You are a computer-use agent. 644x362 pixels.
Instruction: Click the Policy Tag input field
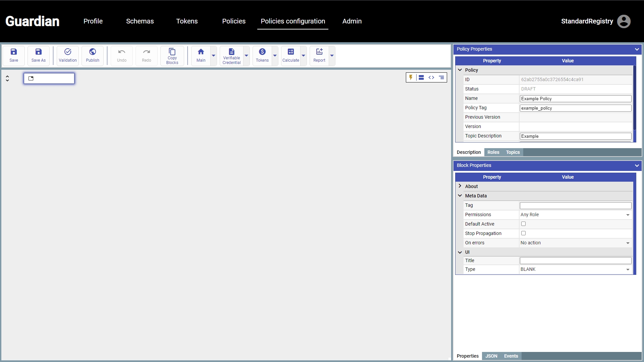coord(575,108)
